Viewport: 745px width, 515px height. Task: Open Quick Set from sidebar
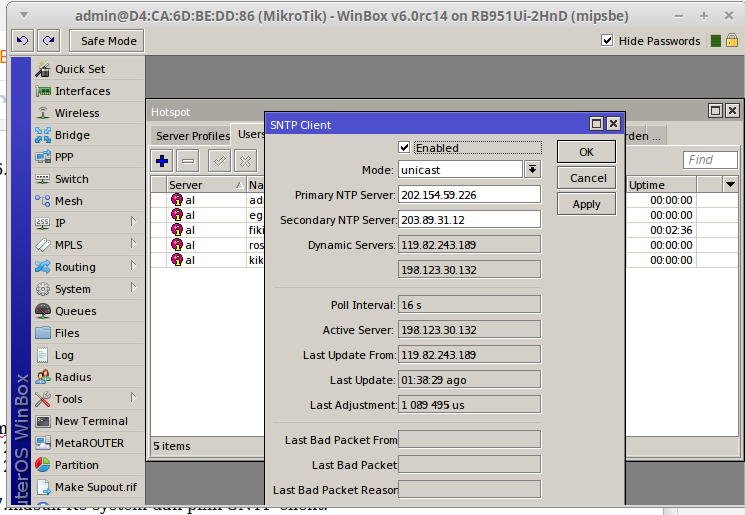89,69
